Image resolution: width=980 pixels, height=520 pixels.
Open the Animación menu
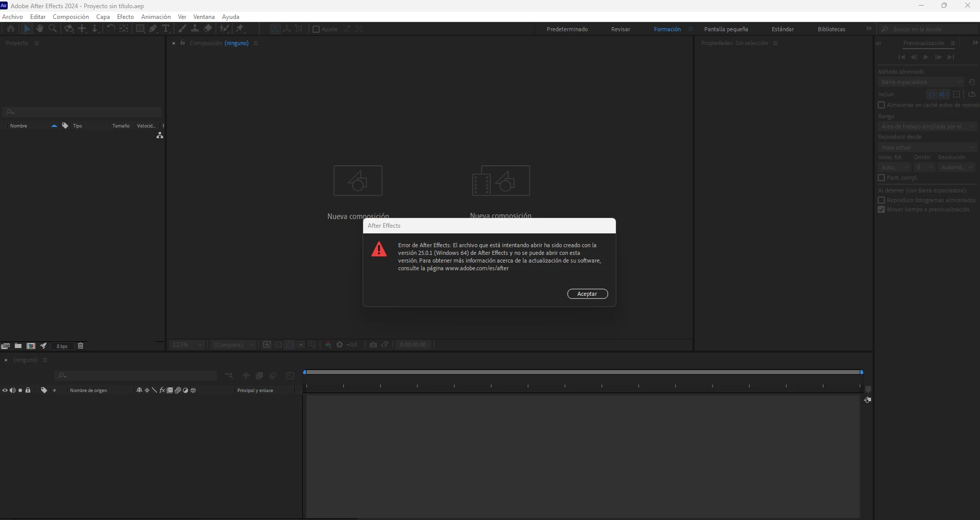[x=156, y=17]
